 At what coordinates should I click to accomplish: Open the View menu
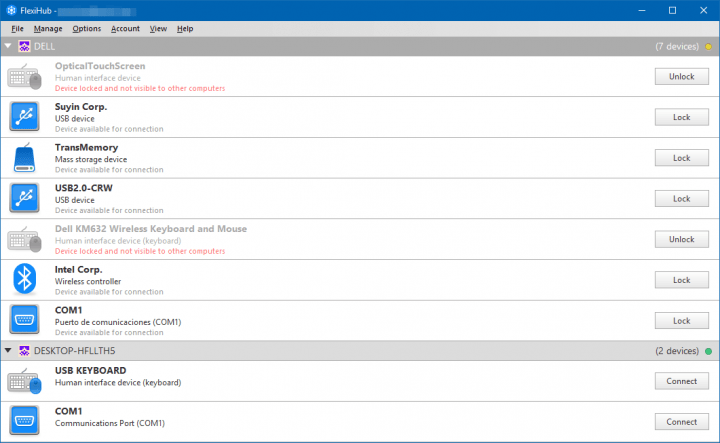[158, 28]
